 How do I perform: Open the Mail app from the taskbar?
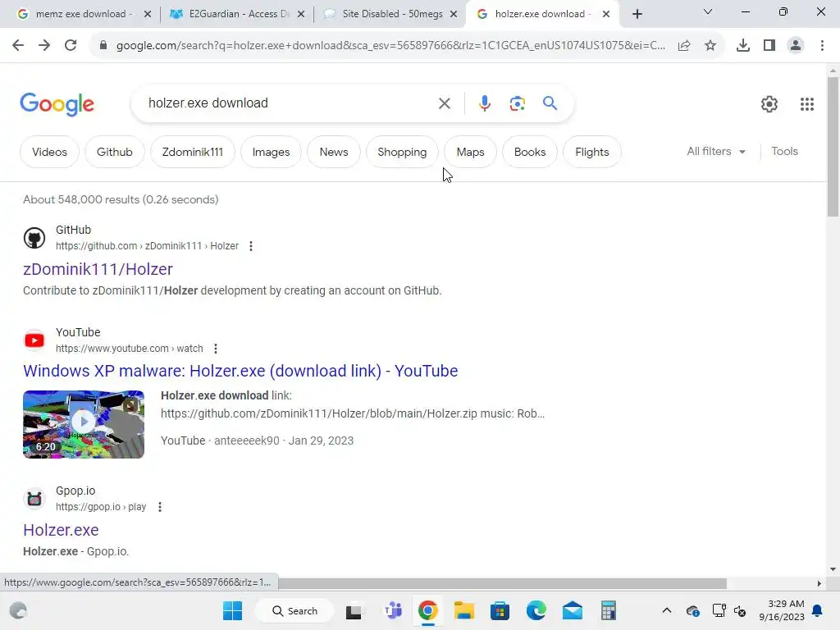point(572,610)
